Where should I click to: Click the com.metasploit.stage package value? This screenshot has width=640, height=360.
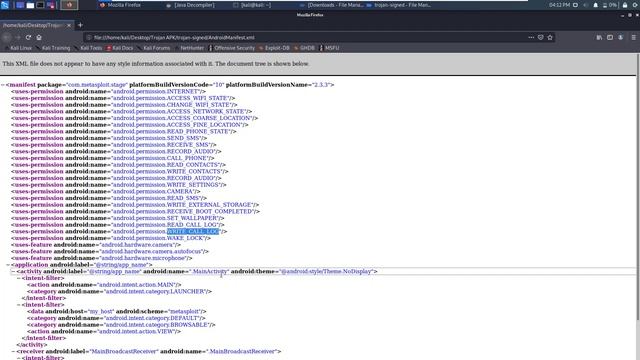tap(97, 85)
